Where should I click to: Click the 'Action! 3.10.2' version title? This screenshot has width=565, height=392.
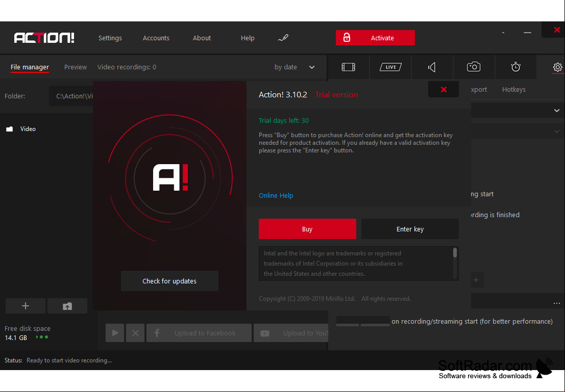[x=283, y=95]
